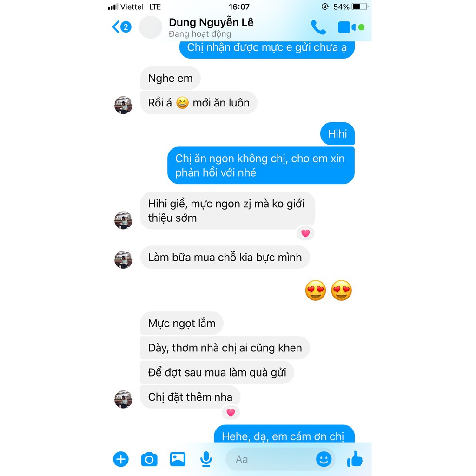Viewport: 476px width, 476px height.
Task: Select 'Để đợt sau mua làm quà gửi' message
Action: [x=217, y=372]
